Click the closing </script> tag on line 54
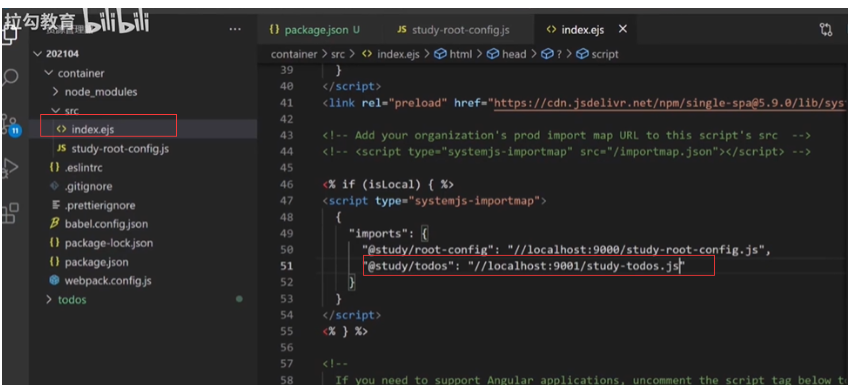The height and width of the screenshot is (385, 849). pyautogui.click(x=352, y=315)
